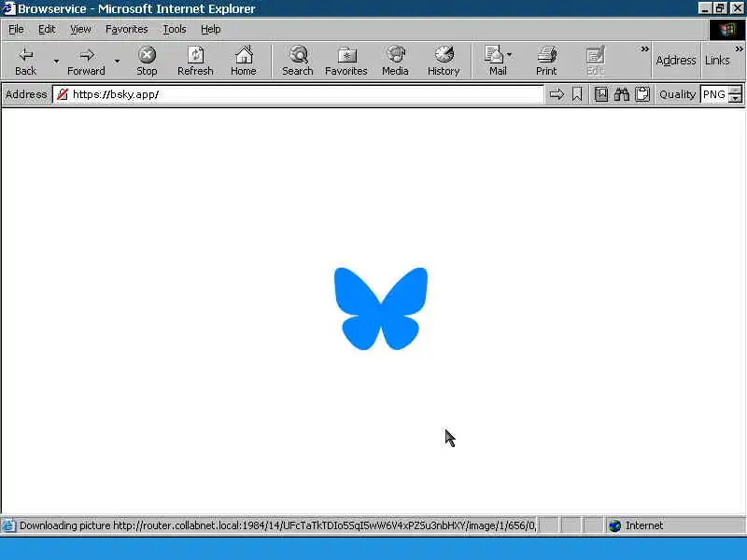The width and height of the screenshot is (747, 560).
Task: Expand the toolbar overflow chevron before Address
Action: pyautogui.click(x=644, y=49)
